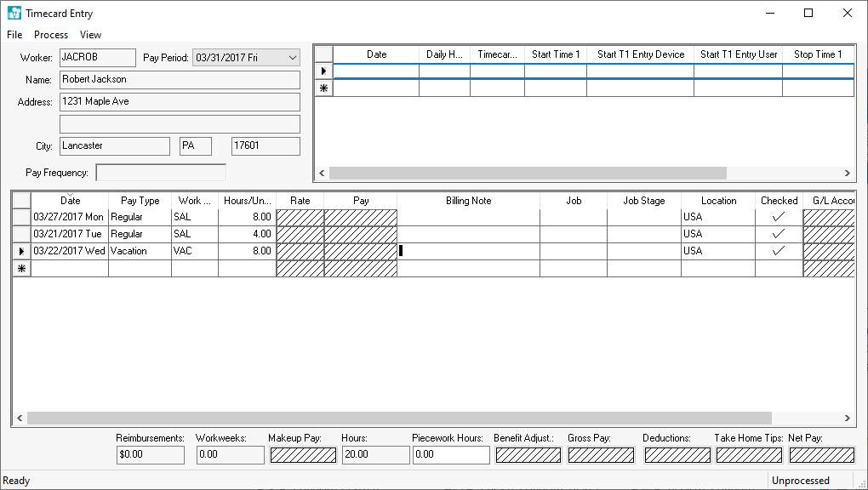The height and width of the screenshot is (490, 868).
Task: Open the Pay Period dropdown
Action: (x=292, y=57)
